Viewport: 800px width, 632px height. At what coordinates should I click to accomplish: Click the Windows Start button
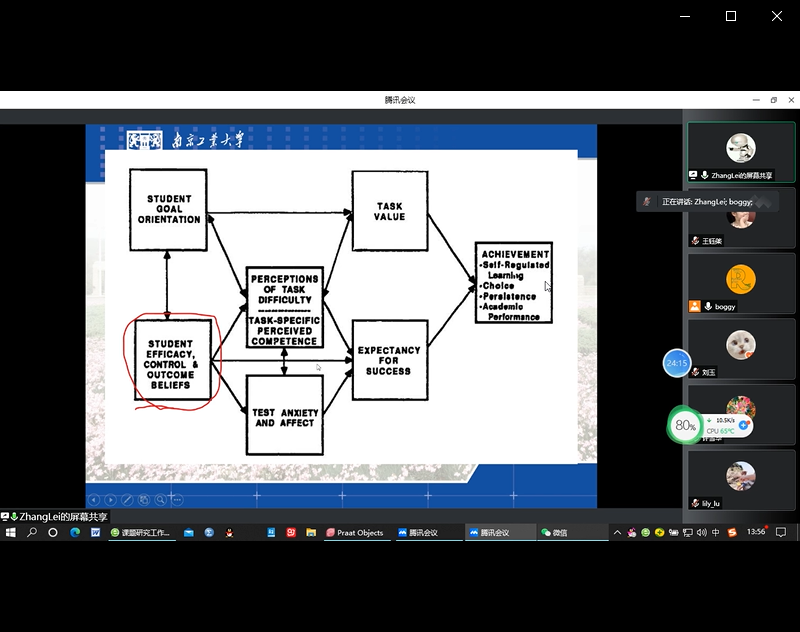[11, 533]
